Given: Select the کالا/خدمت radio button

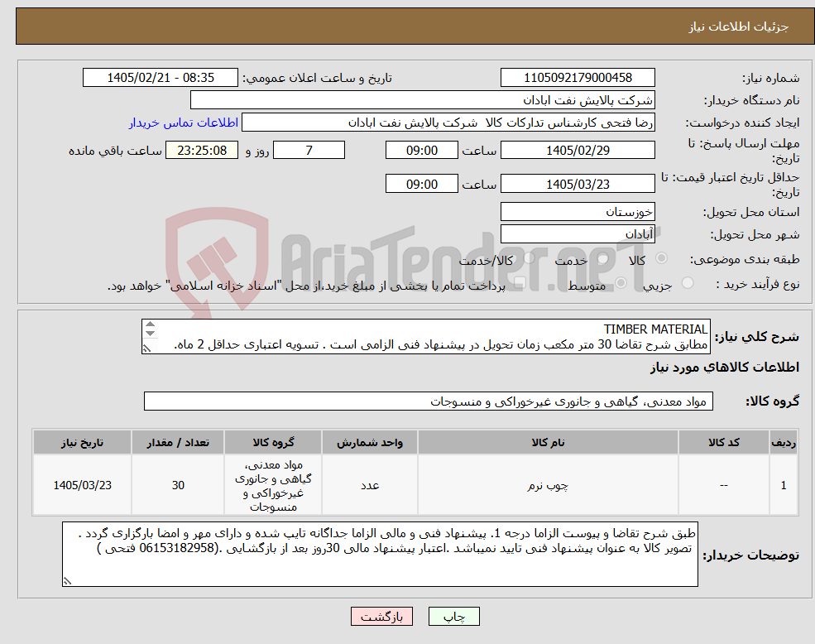Looking at the screenshot, I should tap(529, 258).
